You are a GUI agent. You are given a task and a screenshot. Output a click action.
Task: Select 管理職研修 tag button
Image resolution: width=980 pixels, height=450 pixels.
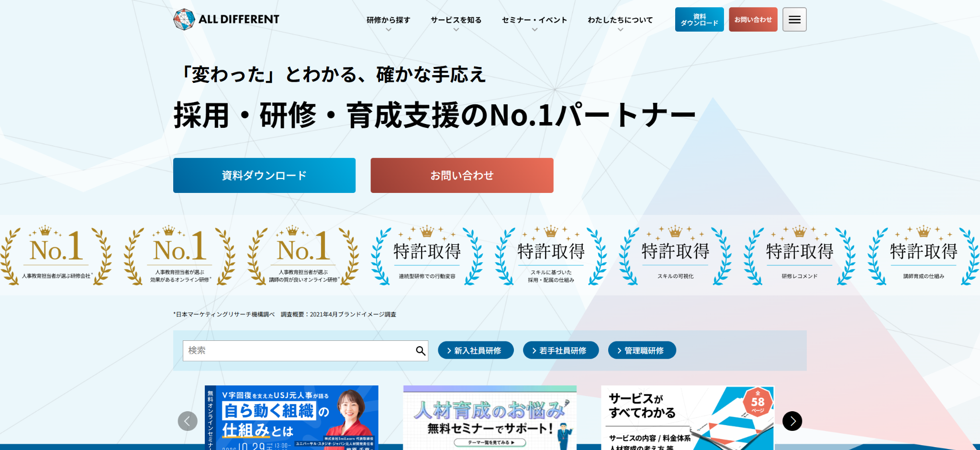(x=642, y=350)
